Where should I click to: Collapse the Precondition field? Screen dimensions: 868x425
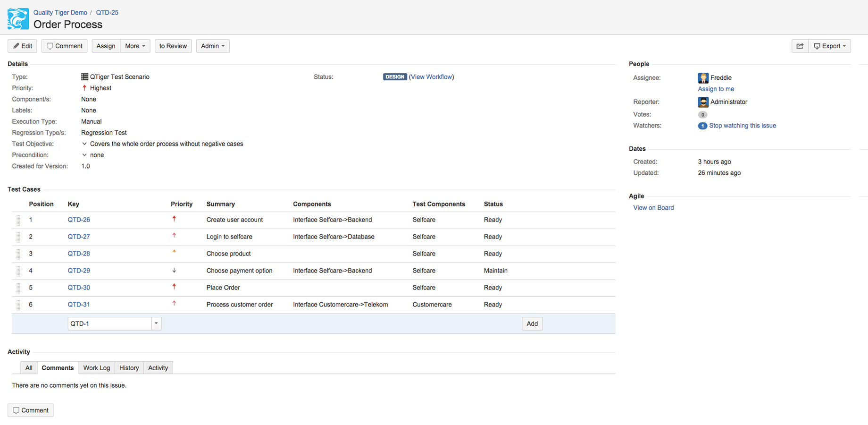84,155
